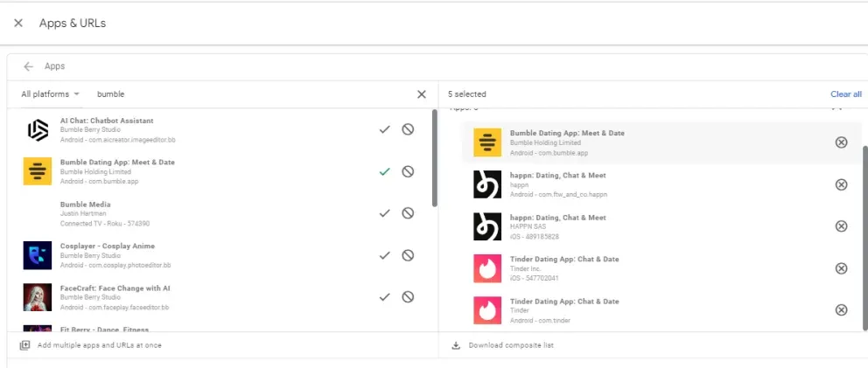The width and height of the screenshot is (868, 368).
Task: Click the Clear all link
Action: coord(846,94)
